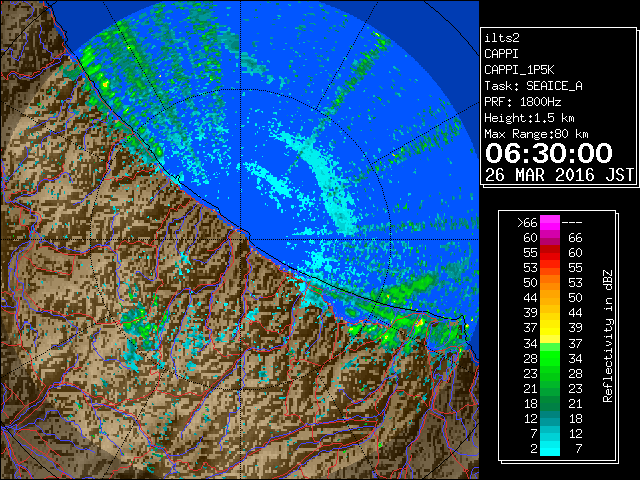640x480 pixels.
Task: Click the 06:30:00 timestamp
Action: [x=549, y=153]
